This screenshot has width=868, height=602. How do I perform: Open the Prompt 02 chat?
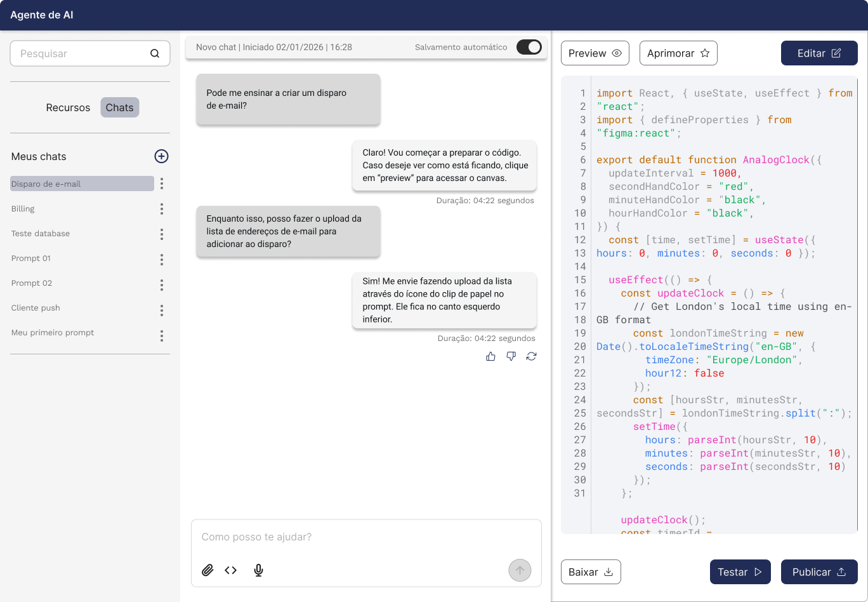[x=32, y=283]
